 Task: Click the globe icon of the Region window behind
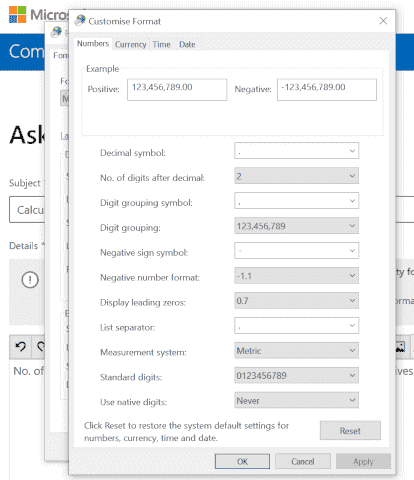pos(56,32)
